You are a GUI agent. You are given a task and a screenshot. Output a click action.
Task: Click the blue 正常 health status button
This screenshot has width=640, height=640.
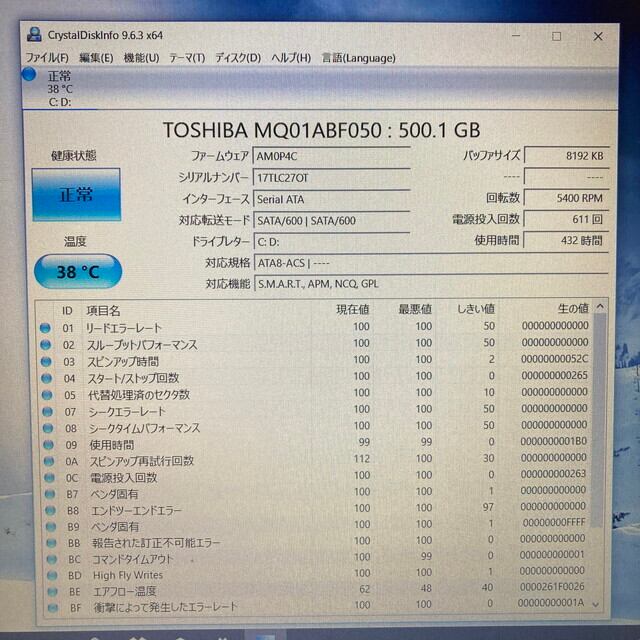(x=76, y=195)
